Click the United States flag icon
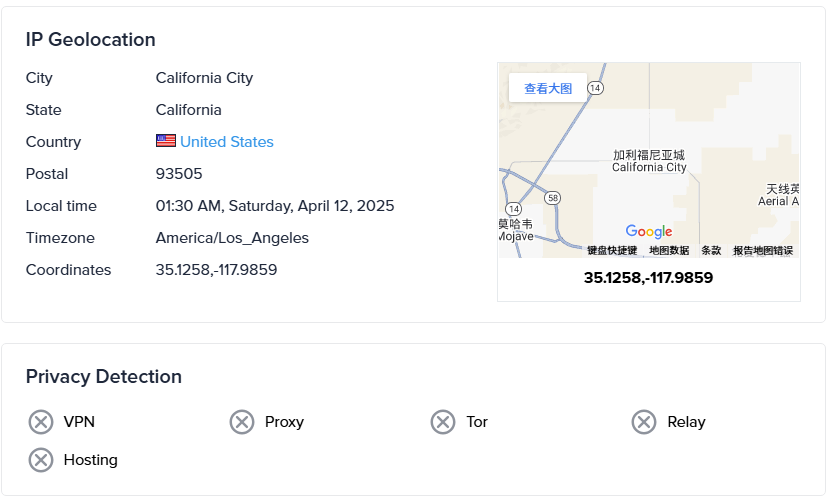828x499 pixels. click(166, 141)
